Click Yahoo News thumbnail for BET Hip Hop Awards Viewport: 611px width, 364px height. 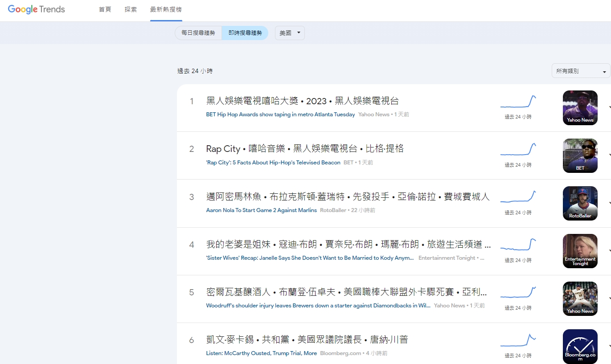point(580,108)
